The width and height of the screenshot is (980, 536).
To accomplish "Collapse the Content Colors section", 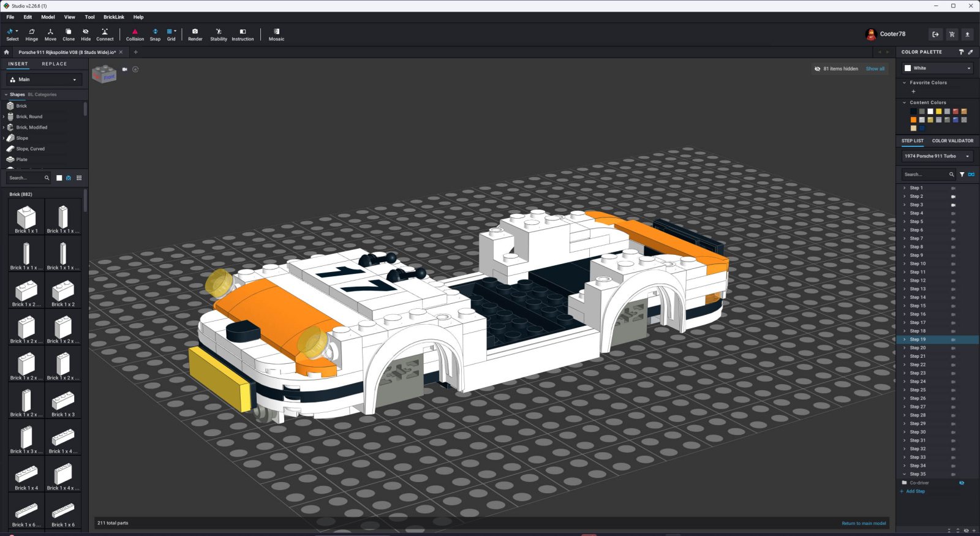I will click(905, 103).
